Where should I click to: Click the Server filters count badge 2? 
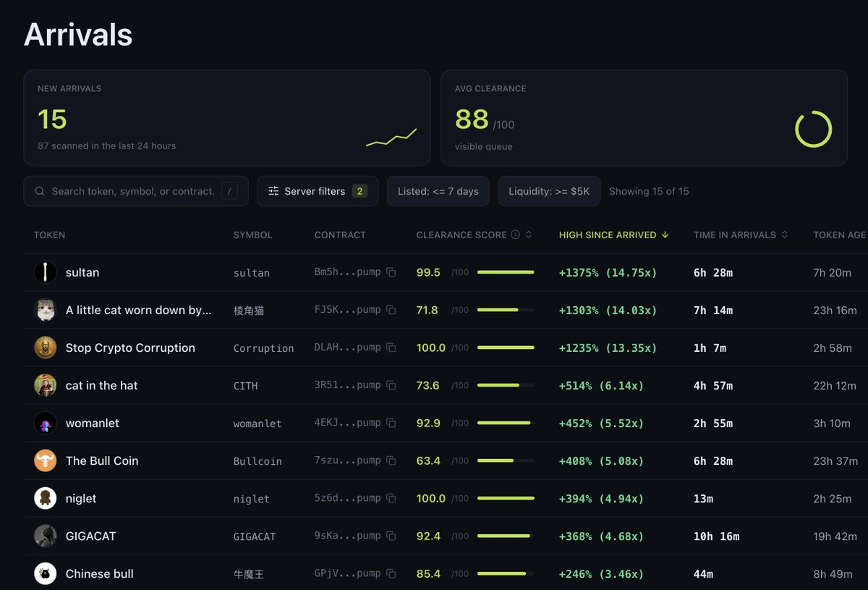[x=359, y=191]
